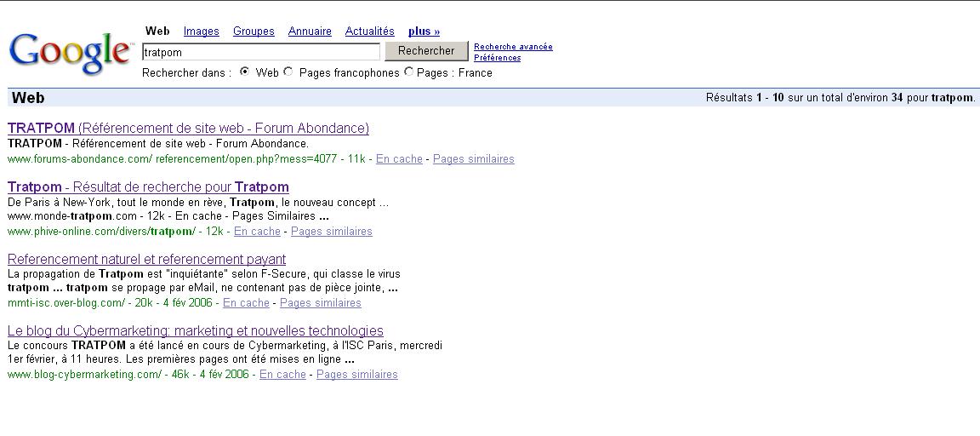Click the 'Résultats 1 - 10' count text
The width and height of the screenshot is (980, 436).
(x=744, y=98)
